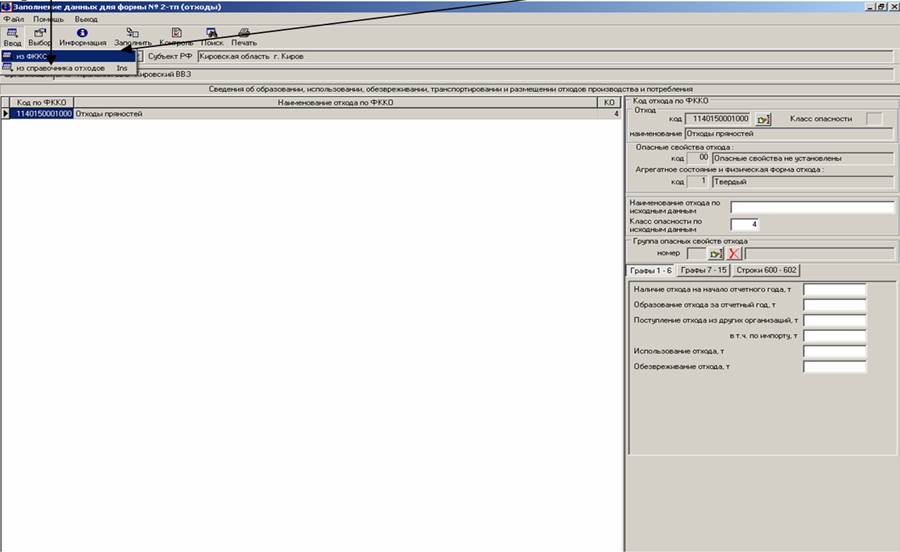This screenshot has width=900, height=552.
Task: Click the Печать printer icon
Action: (x=244, y=37)
